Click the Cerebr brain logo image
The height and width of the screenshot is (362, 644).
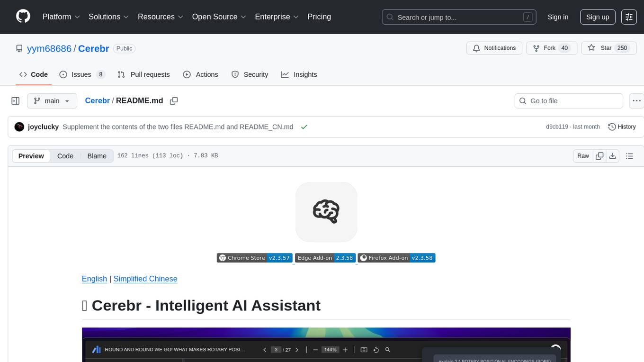326,212
